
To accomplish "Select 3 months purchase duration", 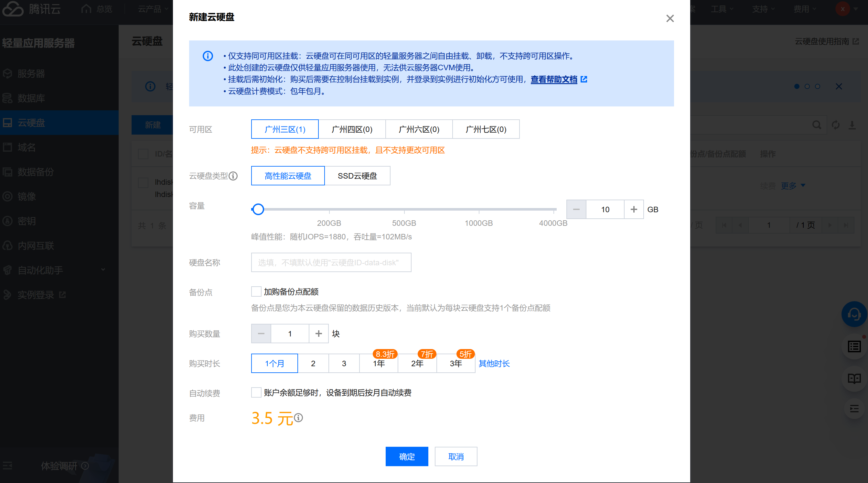I will click(344, 363).
